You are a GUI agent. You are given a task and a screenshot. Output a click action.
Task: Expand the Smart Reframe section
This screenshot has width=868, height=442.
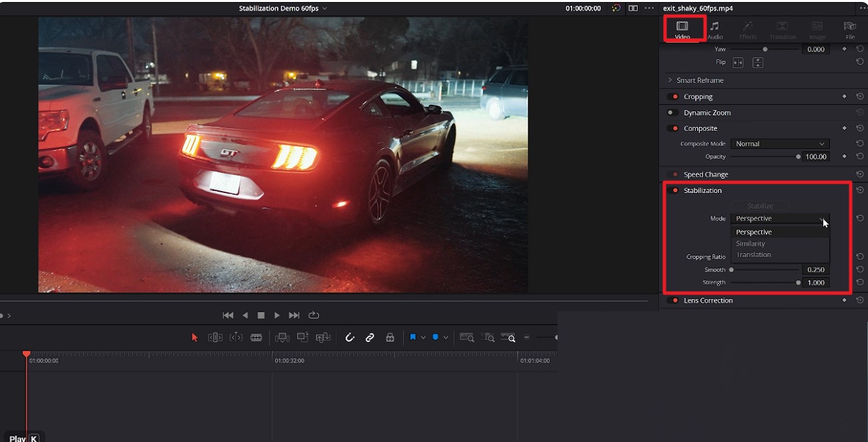click(670, 80)
